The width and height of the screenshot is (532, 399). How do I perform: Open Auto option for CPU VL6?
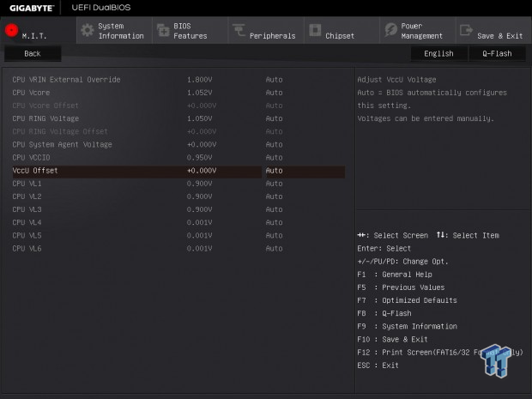point(274,248)
